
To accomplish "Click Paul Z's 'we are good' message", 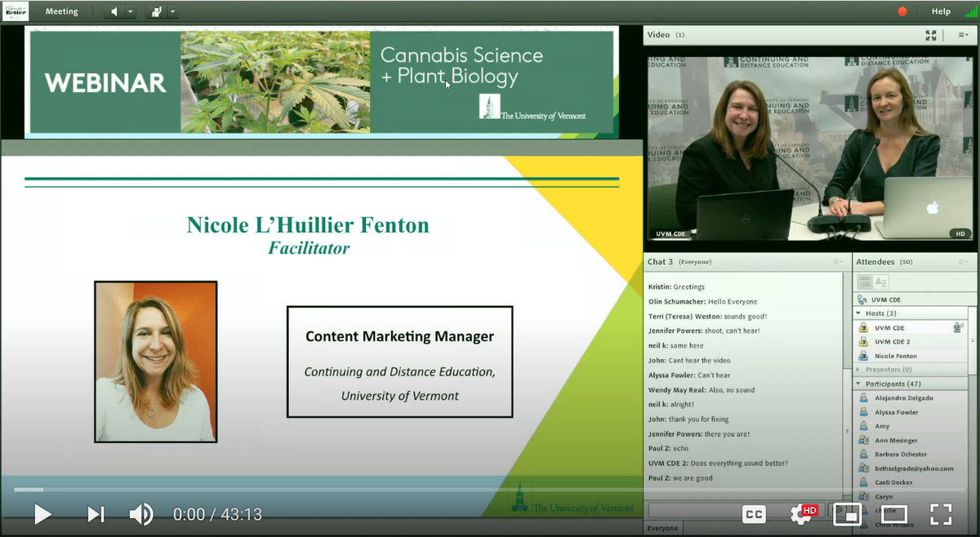I will [680, 477].
